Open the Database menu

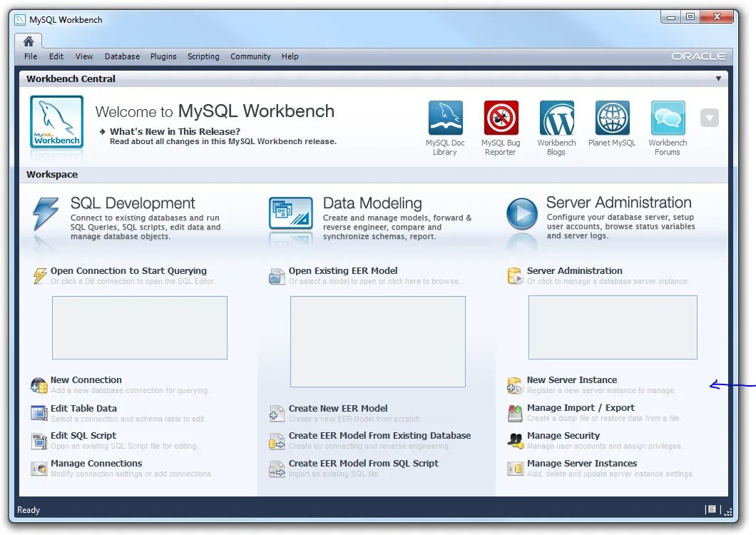(122, 56)
